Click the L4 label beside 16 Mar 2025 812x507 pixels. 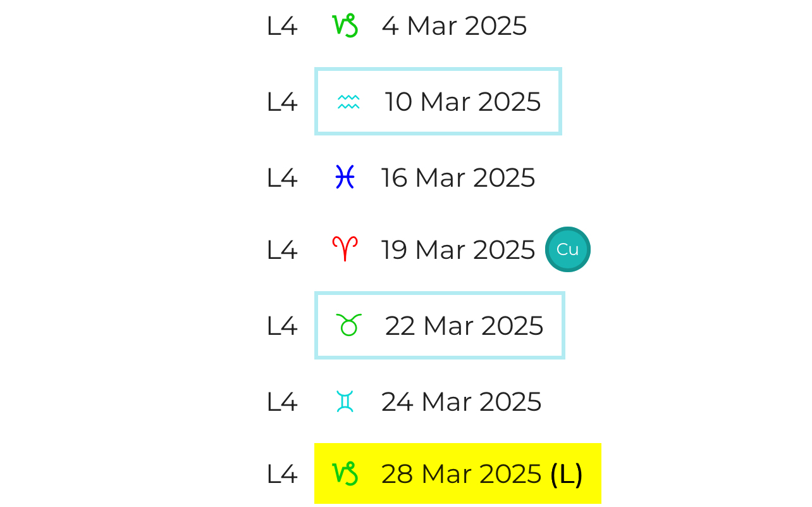click(x=282, y=178)
